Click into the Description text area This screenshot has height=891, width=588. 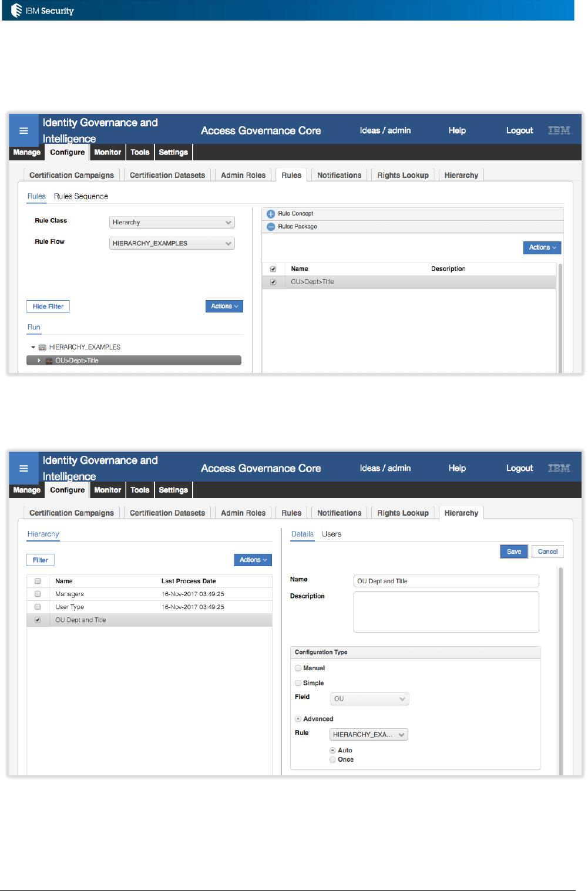pyautogui.click(x=446, y=612)
